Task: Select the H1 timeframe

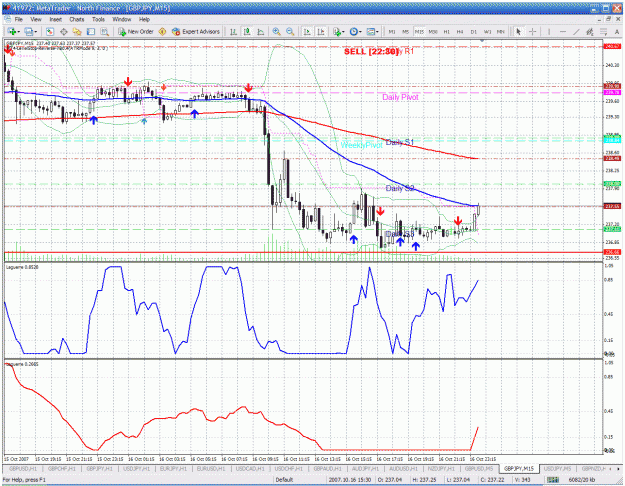Action: coord(446,31)
